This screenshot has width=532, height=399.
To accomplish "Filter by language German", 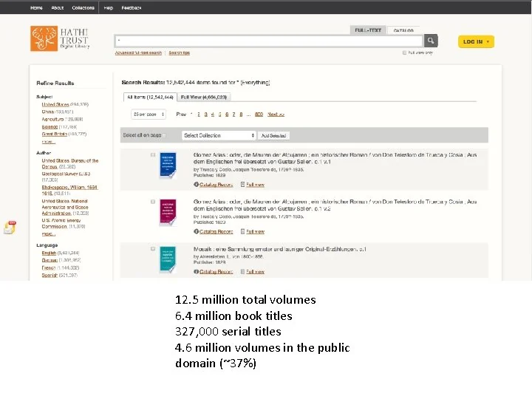I will (50, 260).
